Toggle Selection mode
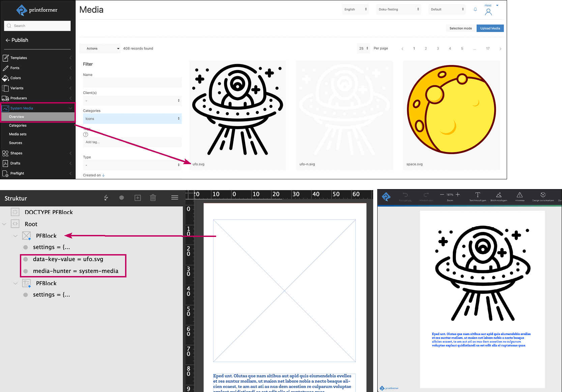This screenshot has width=562, height=392. [460, 28]
